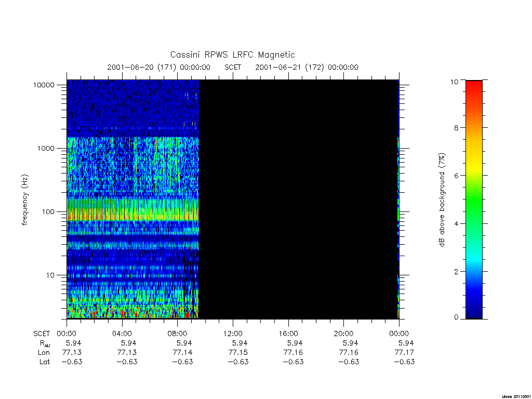Click the plot title "Cassini RPWS LRFC Magnetic"
The height and width of the screenshot is (399, 532).
232,55
